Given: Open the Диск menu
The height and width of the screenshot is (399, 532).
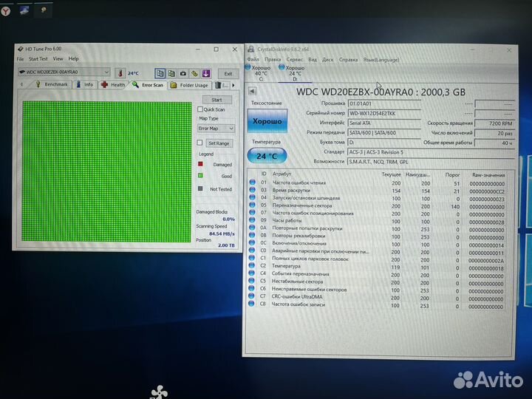Looking at the screenshot, I should point(327,59).
